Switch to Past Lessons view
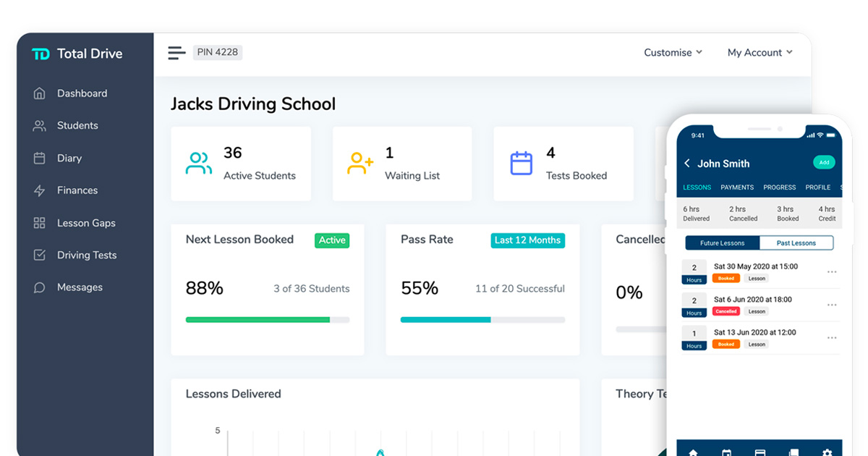 point(796,242)
